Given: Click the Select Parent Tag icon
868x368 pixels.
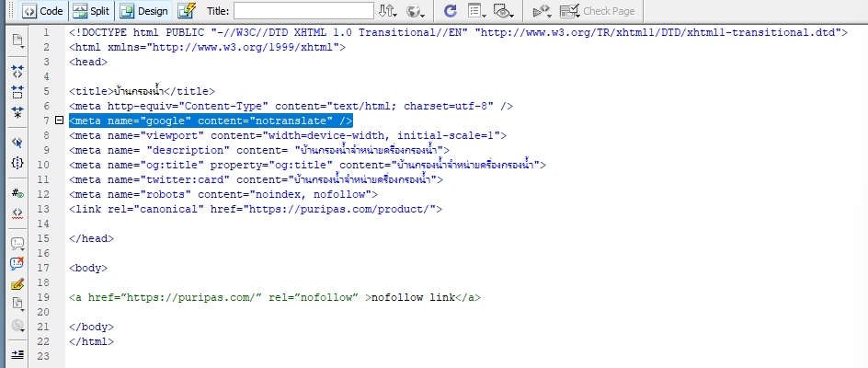Looking at the screenshot, I should click(17, 142).
